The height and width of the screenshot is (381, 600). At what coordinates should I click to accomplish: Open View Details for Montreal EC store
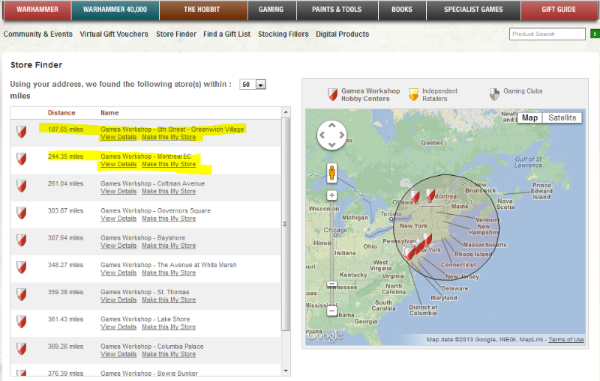tap(118, 164)
